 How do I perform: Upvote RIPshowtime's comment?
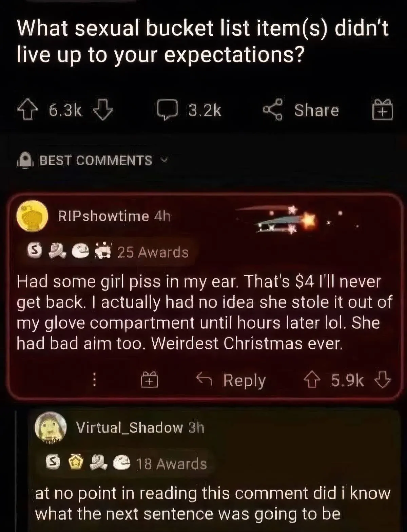tap(312, 380)
